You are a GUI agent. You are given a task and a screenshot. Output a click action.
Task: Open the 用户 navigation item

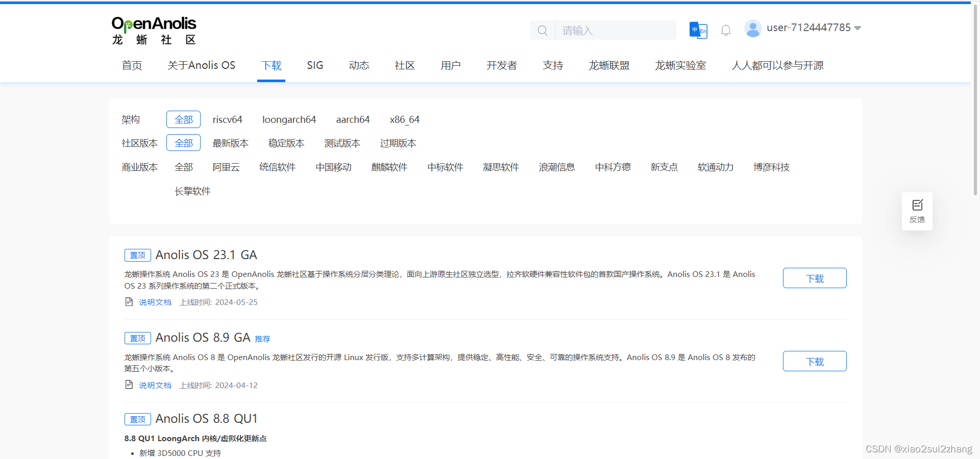(x=451, y=65)
